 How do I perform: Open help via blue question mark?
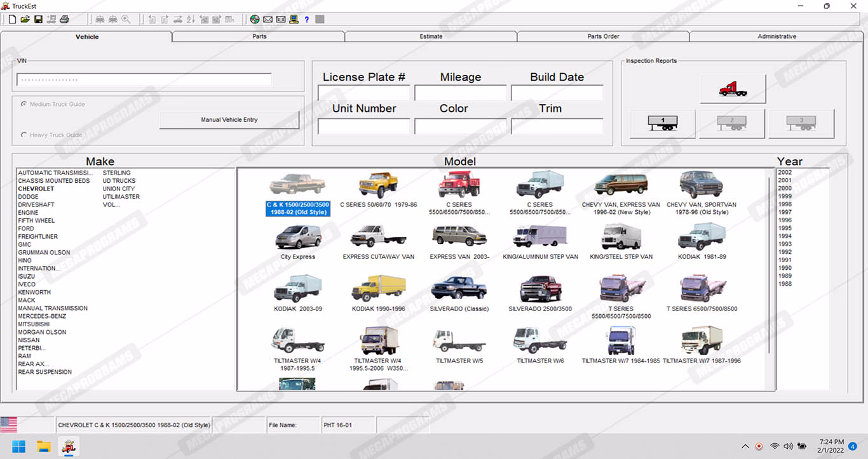click(307, 20)
